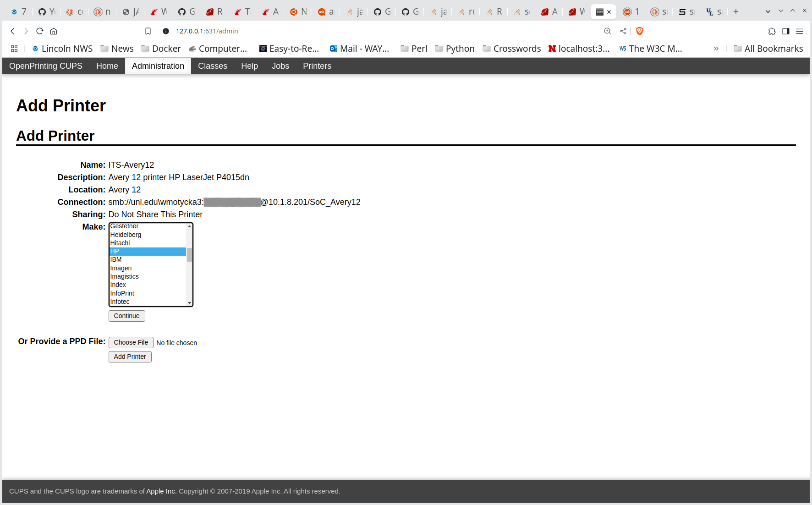Switch to the Printers tab in CUPS

click(317, 66)
